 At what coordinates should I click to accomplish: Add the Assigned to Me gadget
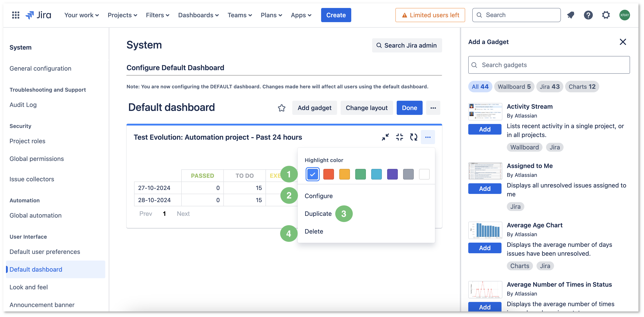tap(484, 189)
